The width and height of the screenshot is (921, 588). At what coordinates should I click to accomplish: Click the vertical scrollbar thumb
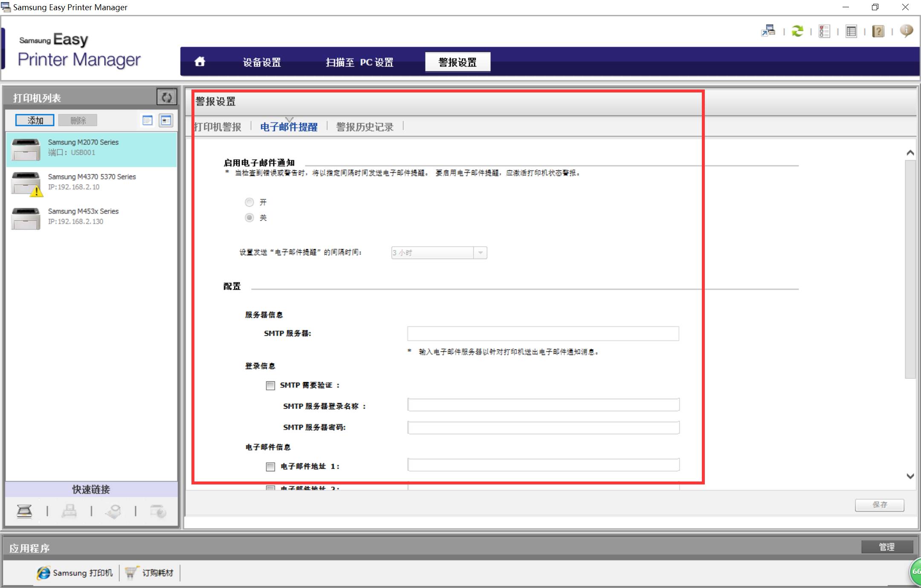910,269
